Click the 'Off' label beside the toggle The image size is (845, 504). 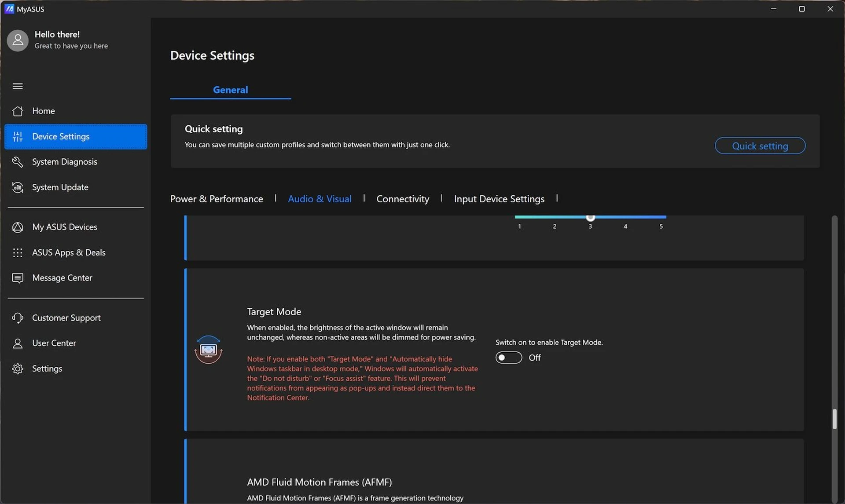[x=535, y=358]
